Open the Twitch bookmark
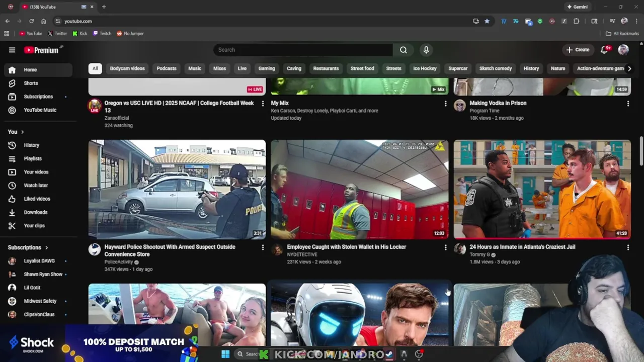The width and height of the screenshot is (644, 362). (102, 33)
